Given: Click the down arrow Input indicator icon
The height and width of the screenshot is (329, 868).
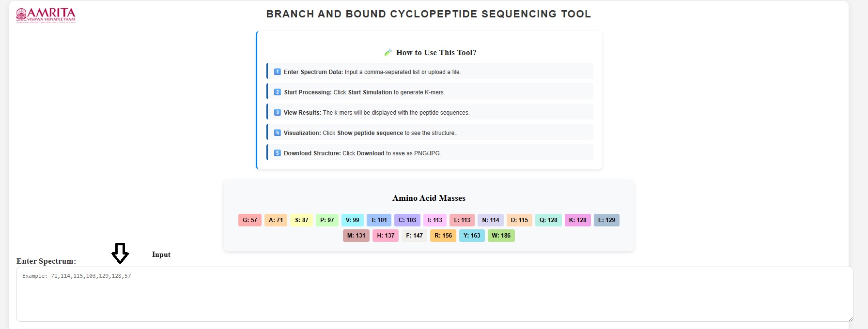Looking at the screenshot, I should [120, 253].
